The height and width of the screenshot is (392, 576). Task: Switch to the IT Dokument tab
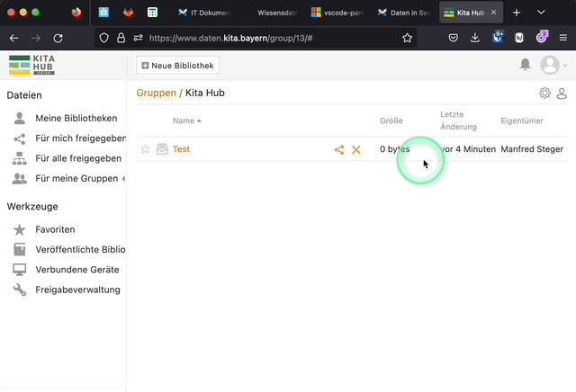pos(205,13)
